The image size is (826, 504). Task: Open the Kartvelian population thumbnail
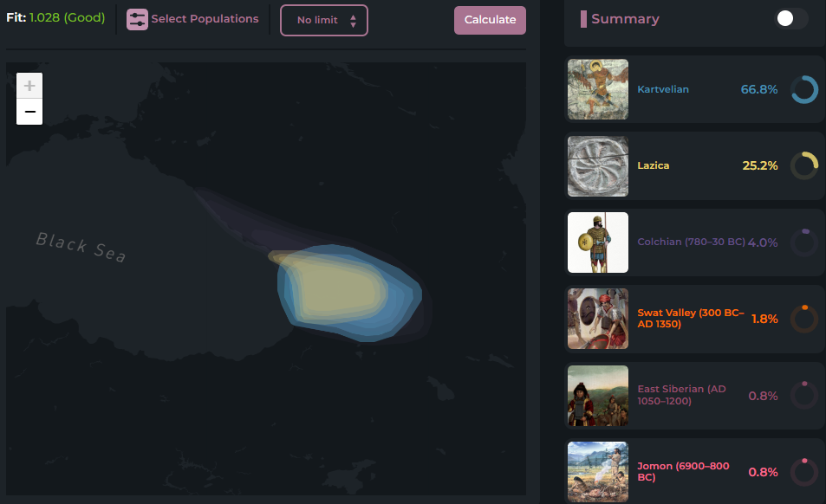tap(598, 89)
